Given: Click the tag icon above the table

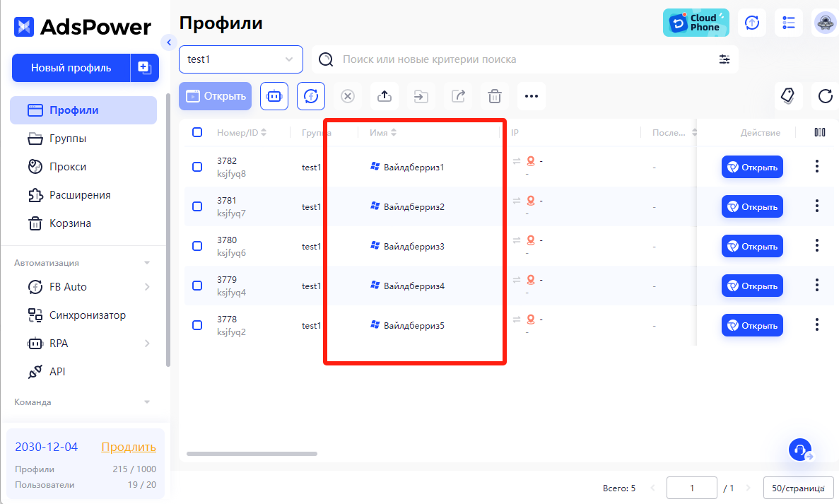Looking at the screenshot, I should [788, 96].
